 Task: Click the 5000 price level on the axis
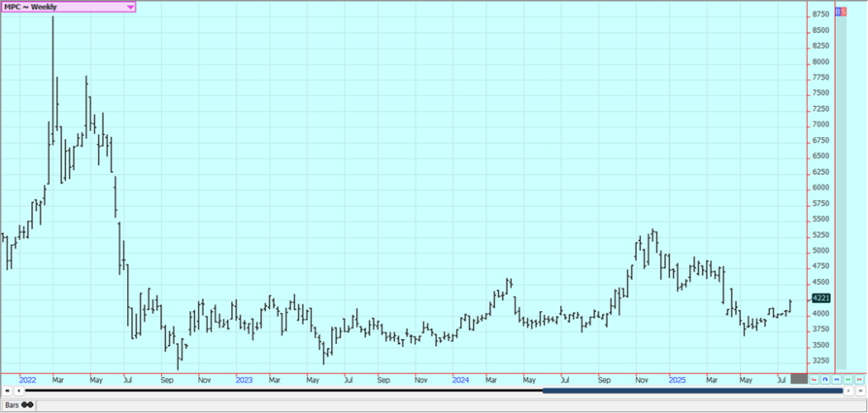pyautogui.click(x=821, y=251)
